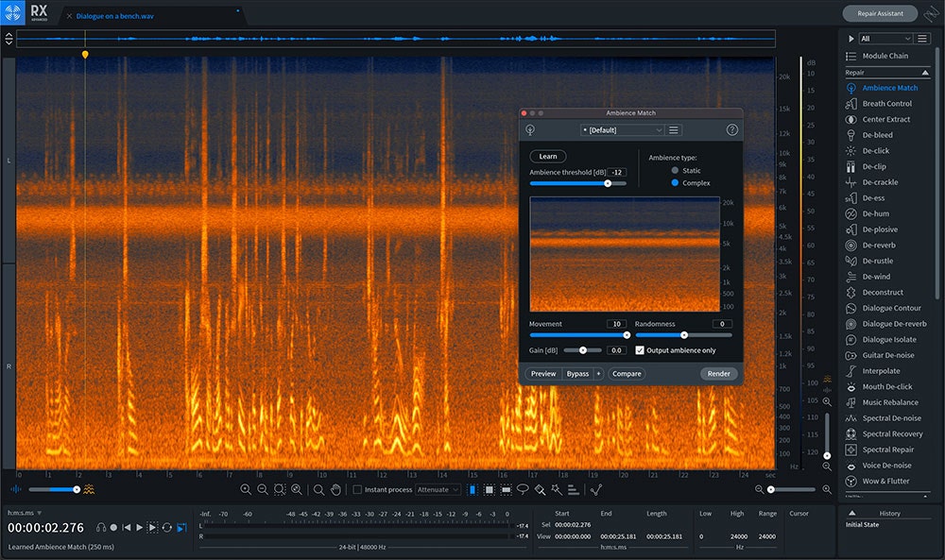945x560 pixels.
Task: Open the Spectral De-noise module
Action: point(891,418)
